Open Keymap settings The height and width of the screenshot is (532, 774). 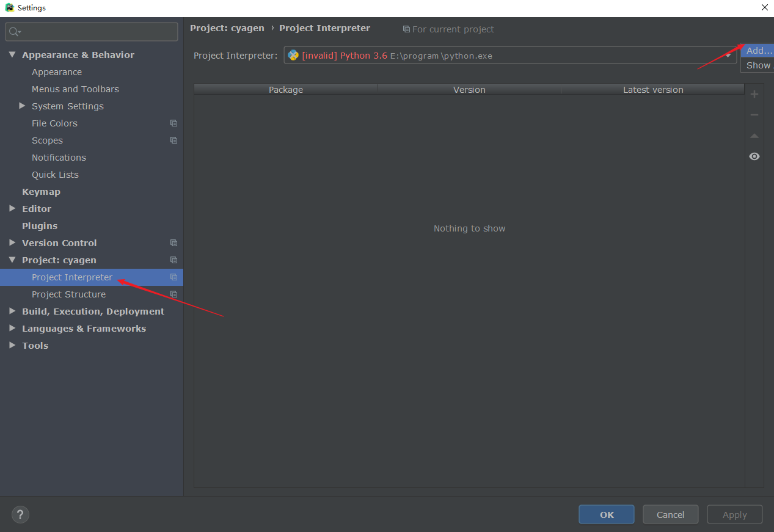point(41,192)
